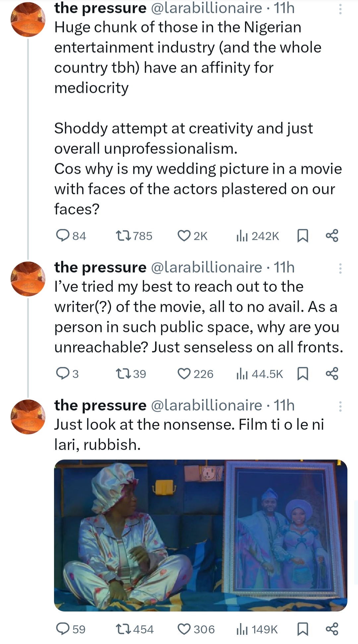Screen dimensions: 358x644
Task: View analytics showing 149K views
Action: [x=242, y=629]
